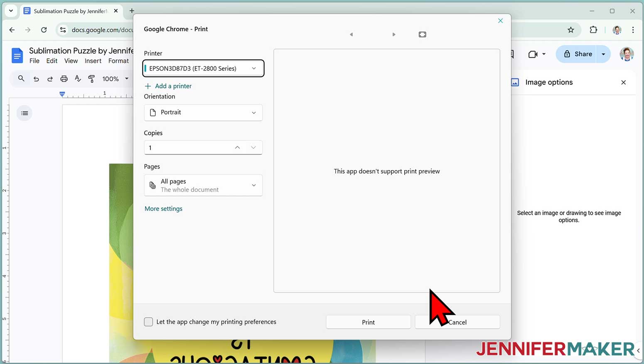Viewport: 644px width, 364px height.
Task: Click the address bar URL
Action: [102, 30]
